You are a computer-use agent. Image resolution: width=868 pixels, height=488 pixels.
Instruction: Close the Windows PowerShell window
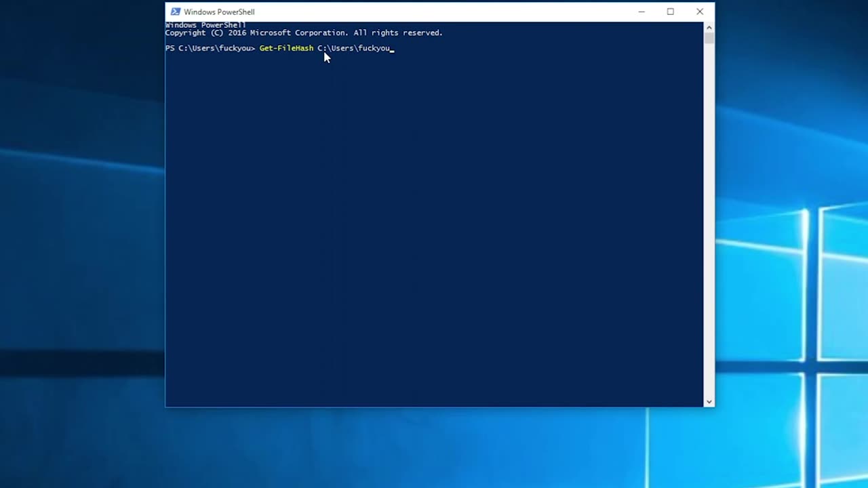point(700,12)
